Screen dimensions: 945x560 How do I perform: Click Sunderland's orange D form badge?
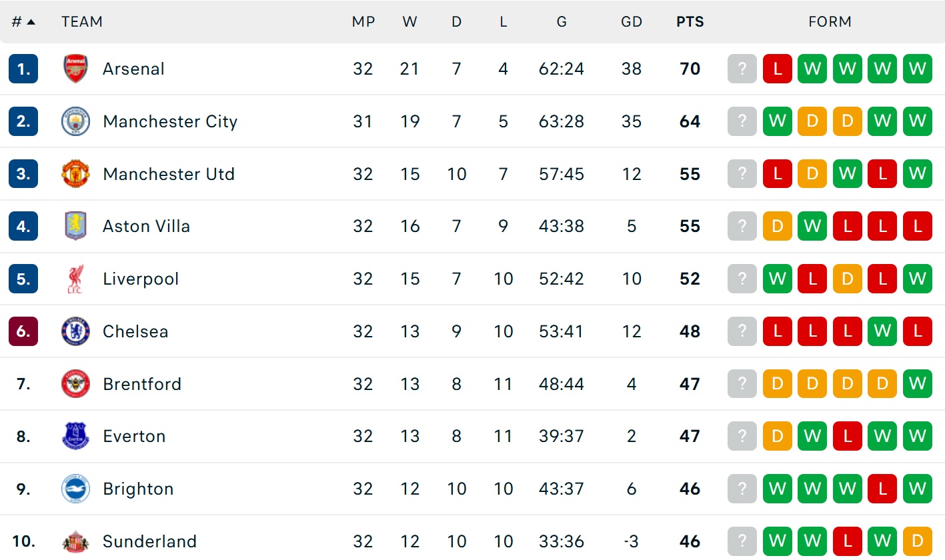[x=917, y=541]
